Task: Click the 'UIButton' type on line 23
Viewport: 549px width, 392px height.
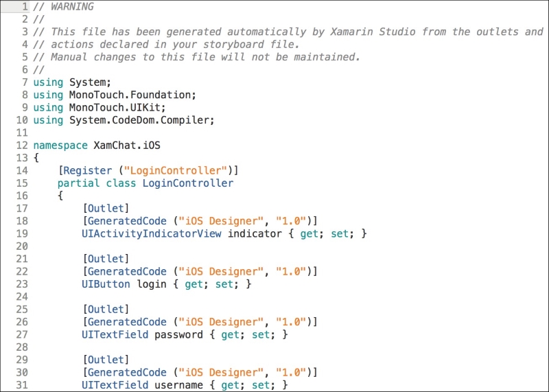Action: pyautogui.click(x=106, y=284)
